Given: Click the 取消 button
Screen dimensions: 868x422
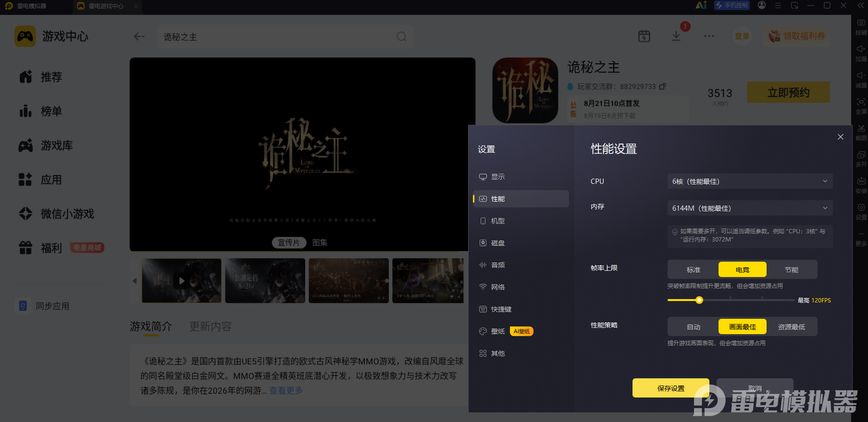Looking at the screenshot, I should 755,388.
